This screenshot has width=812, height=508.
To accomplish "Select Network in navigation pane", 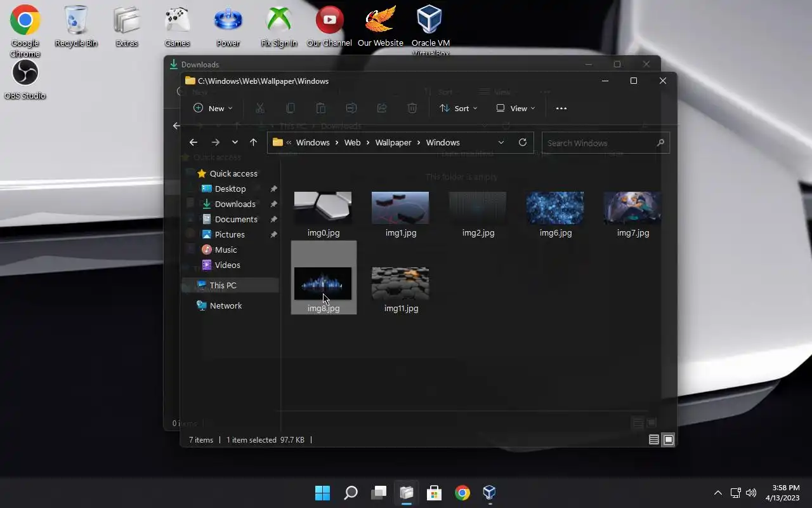I will pyautogui.click(x=226, y=305).
